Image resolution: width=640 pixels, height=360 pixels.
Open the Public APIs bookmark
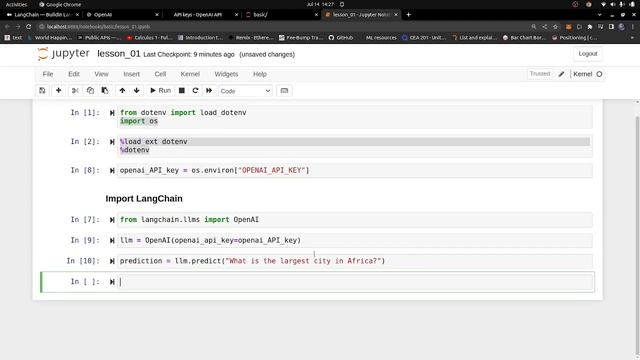click(x=99, y=38)
